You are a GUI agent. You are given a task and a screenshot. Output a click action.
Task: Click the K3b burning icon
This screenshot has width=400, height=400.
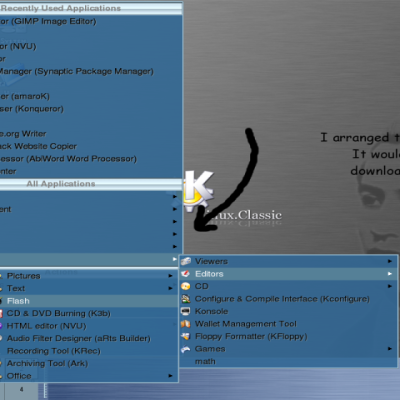click(x=1, y=313)
